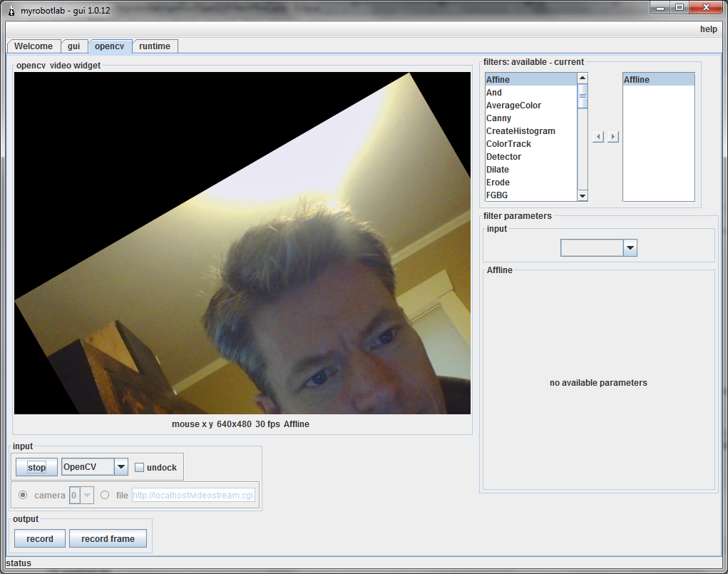This screenshot has width=728, height=574.
Task: Click the right arrow filter transfer button
Action: 613,137
